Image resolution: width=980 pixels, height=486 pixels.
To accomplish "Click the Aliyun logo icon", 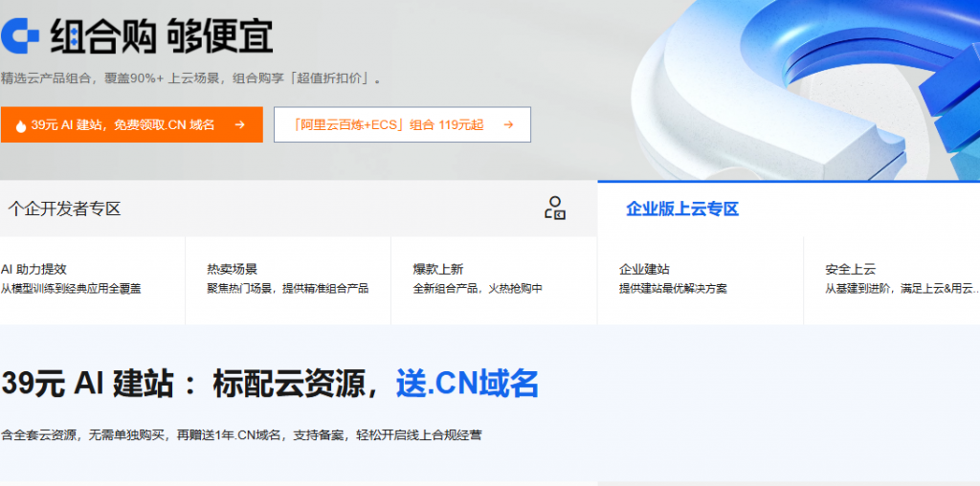I will (19, 36).
